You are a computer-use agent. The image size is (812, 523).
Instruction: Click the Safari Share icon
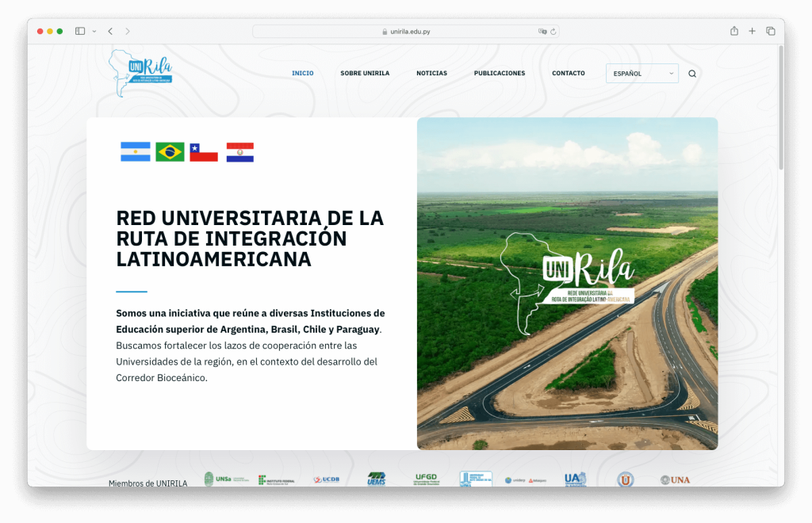pos(734,31)
